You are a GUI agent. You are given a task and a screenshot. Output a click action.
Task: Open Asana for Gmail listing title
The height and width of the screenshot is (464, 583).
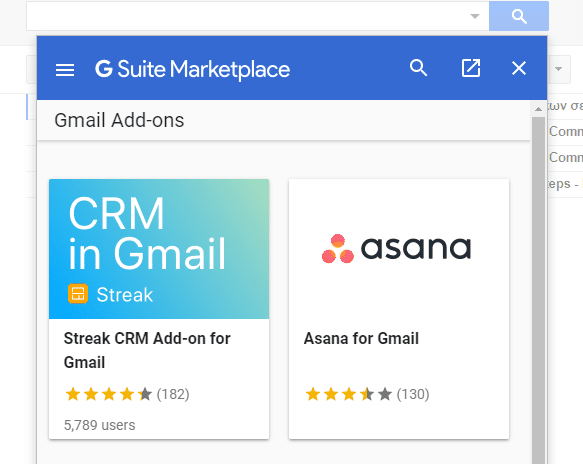[361, 338]
